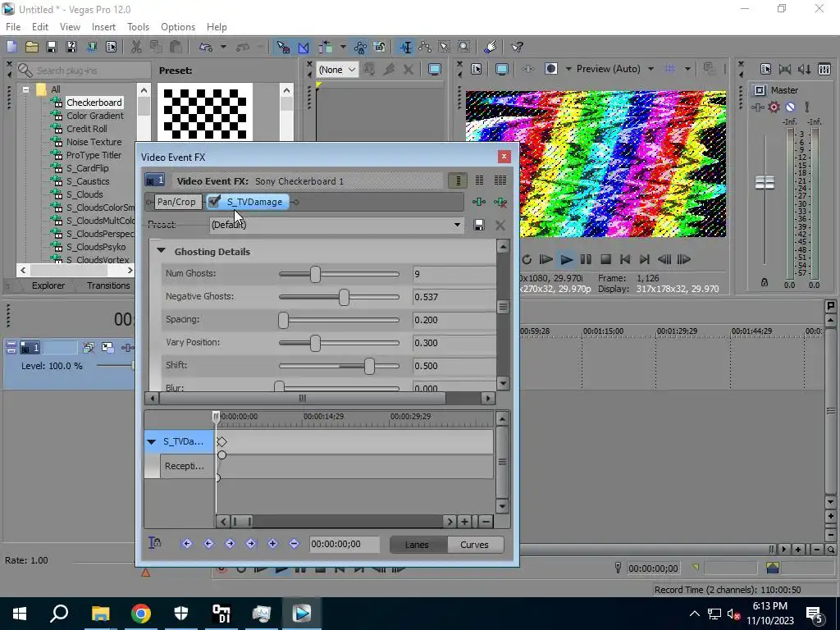
Task: Open the Options menu
Action: (178, 27)
